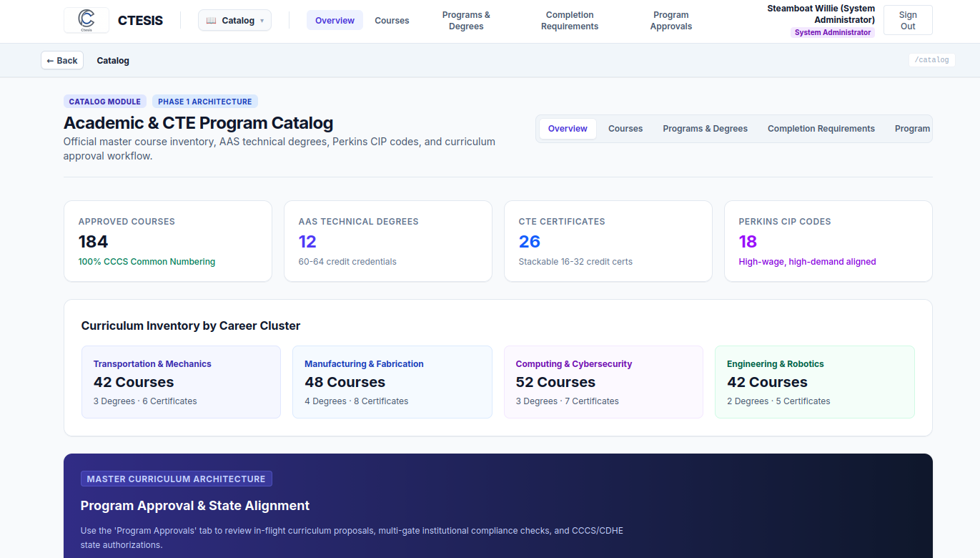Screen dimensions: 980x558
Task: Click '60-64 credit credentials' text
Action: [347, 262]
